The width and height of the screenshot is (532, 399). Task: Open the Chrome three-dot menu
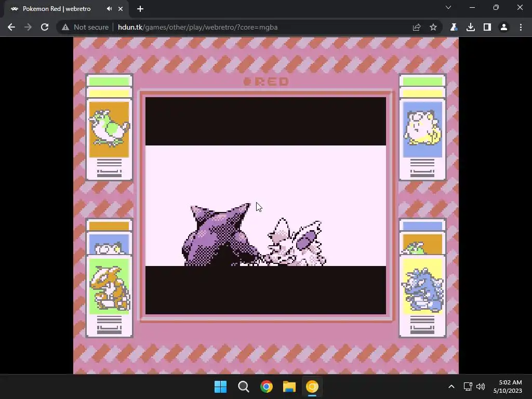(521, 27)
